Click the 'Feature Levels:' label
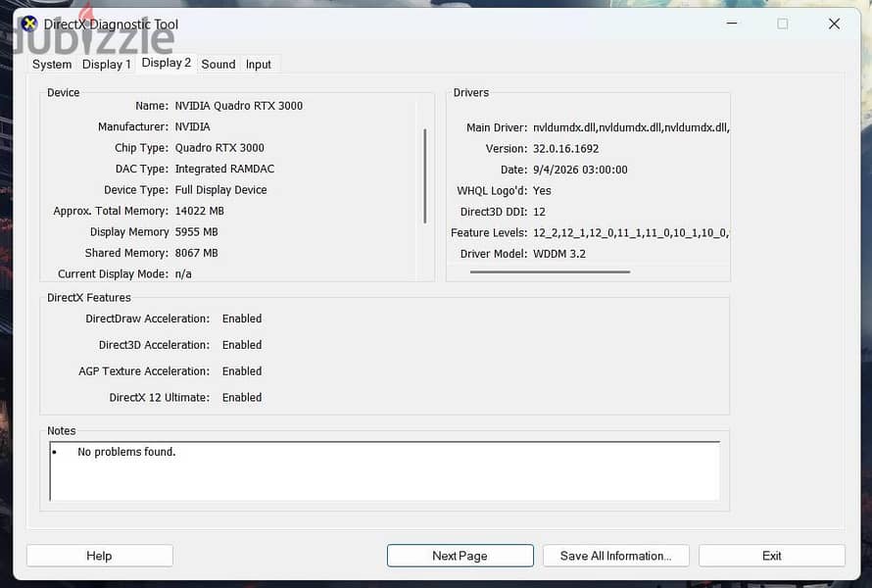This screenshot has height=588, width=872. pyautogui.click(x=489, y=232)
